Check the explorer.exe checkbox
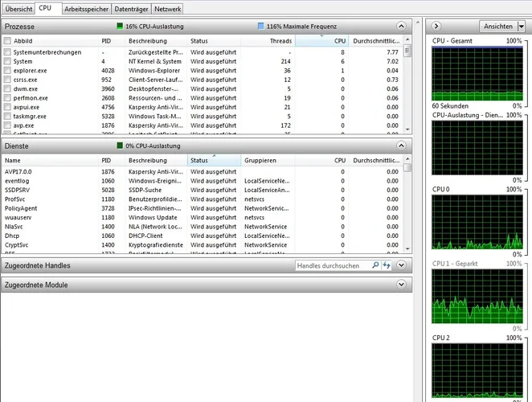Viewport: 532px width, 402px height. 7,71
